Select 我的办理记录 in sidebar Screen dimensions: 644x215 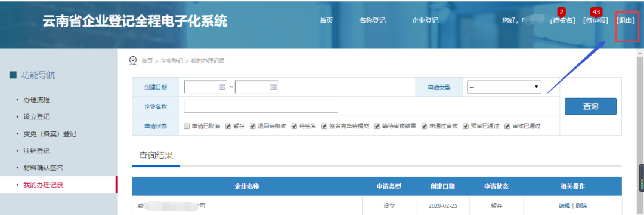(43, 185)
